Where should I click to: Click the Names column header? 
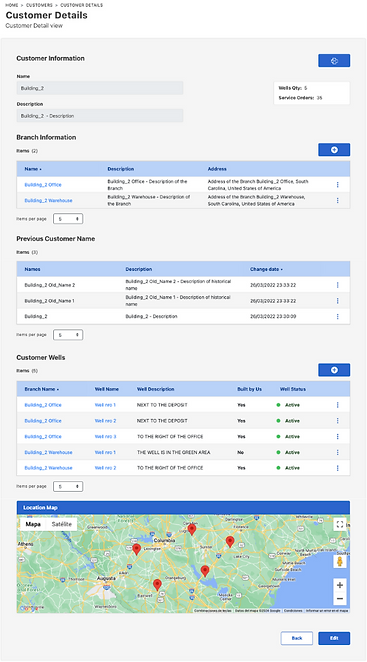coord(33,269)
